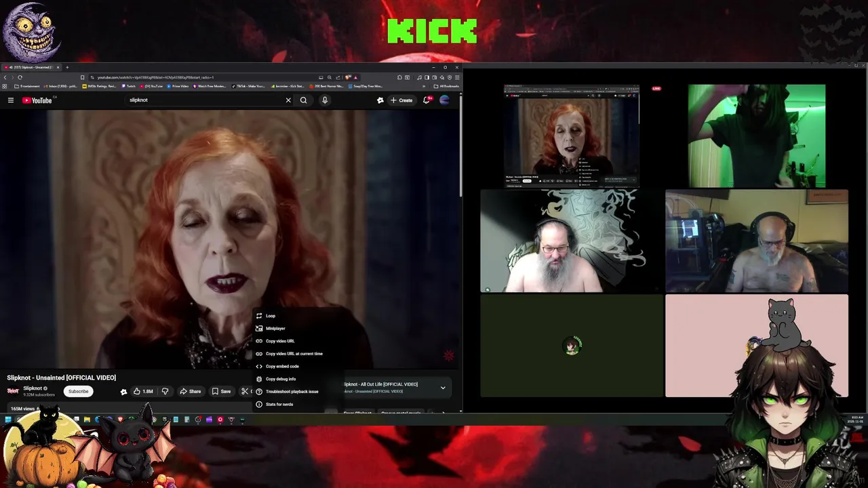The height and width of the screenshot is (488, 868).
Task: Select the dark tile with small avatar
Action: (572, 345)
